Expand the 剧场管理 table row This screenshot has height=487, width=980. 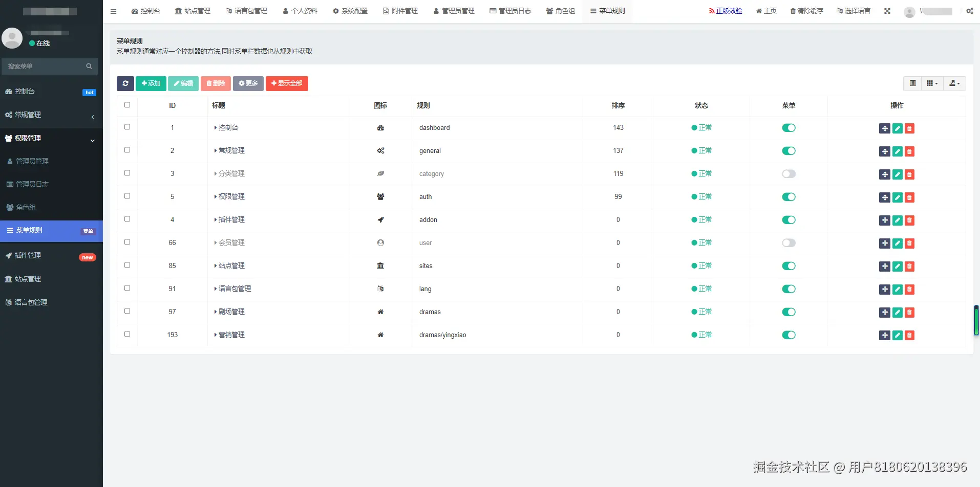tap(216, 312)
